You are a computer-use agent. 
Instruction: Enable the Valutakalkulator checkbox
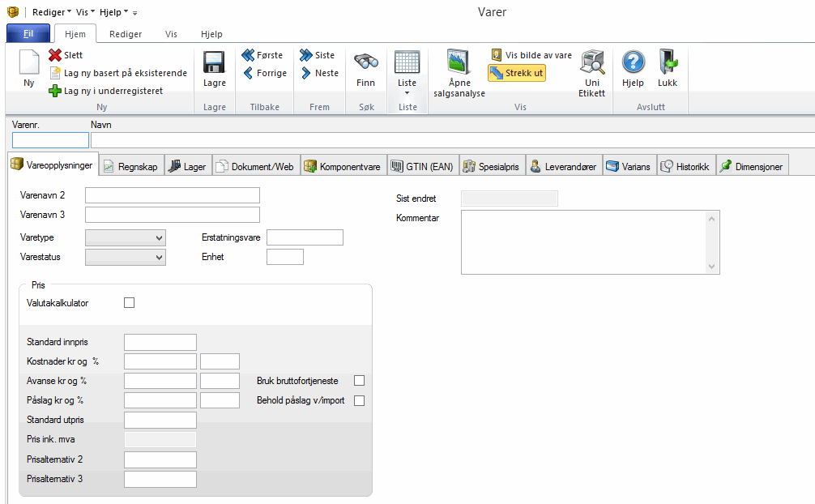coord(129,303)
